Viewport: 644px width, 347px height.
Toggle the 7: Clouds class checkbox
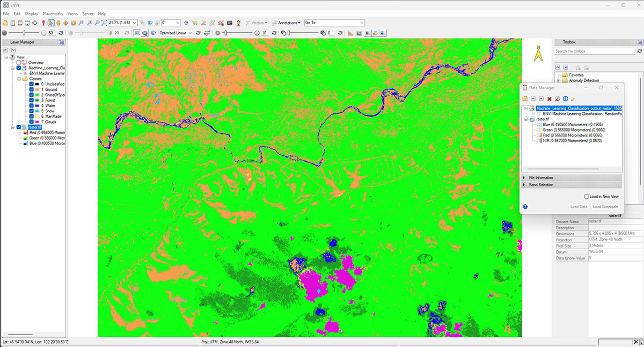click(x=32, y=122)
